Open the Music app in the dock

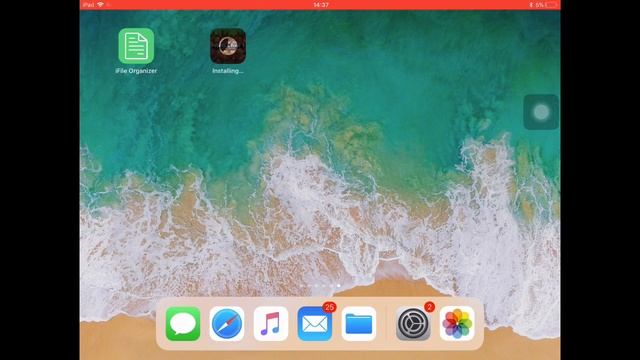tap(271, 324)
